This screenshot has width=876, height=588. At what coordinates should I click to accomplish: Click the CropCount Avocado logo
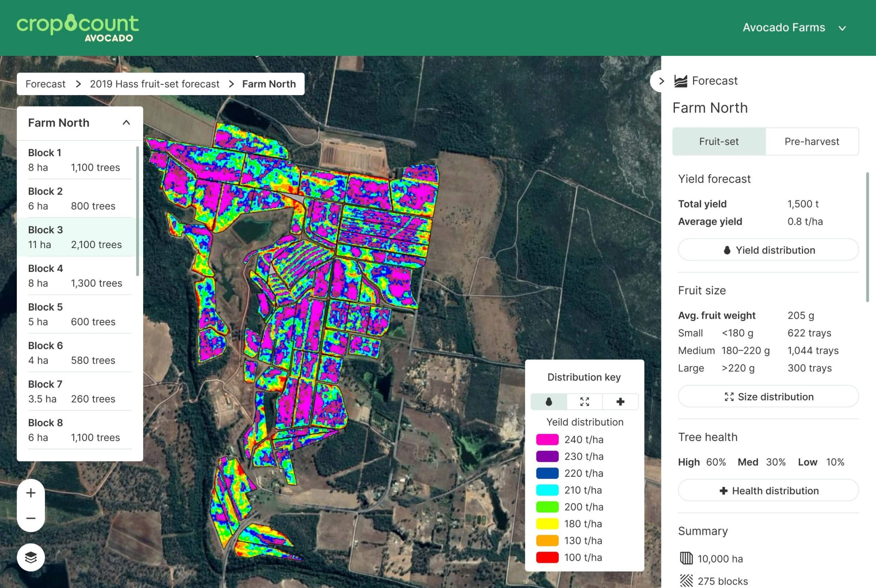[78, 28]
